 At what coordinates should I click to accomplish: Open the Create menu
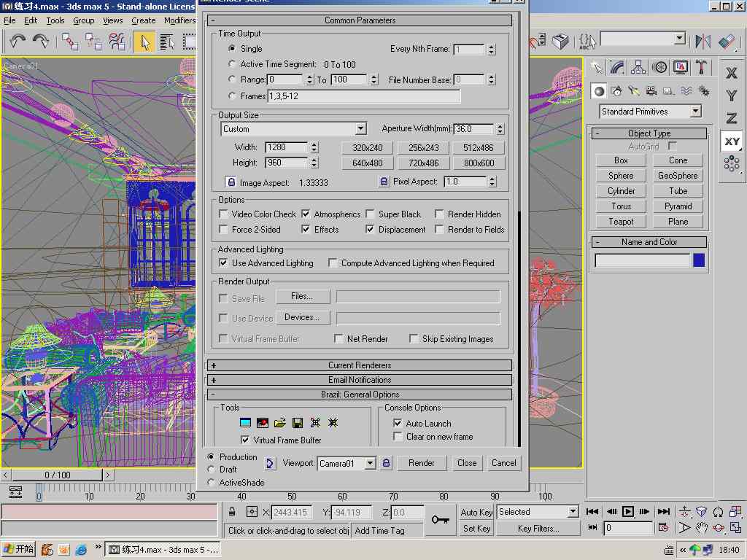coord(144,20)
